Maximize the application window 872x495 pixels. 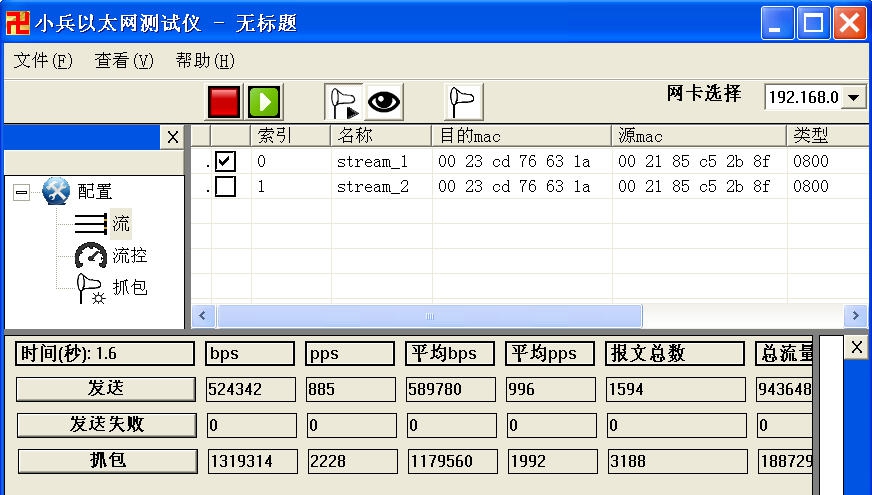(x=813, y=23)
